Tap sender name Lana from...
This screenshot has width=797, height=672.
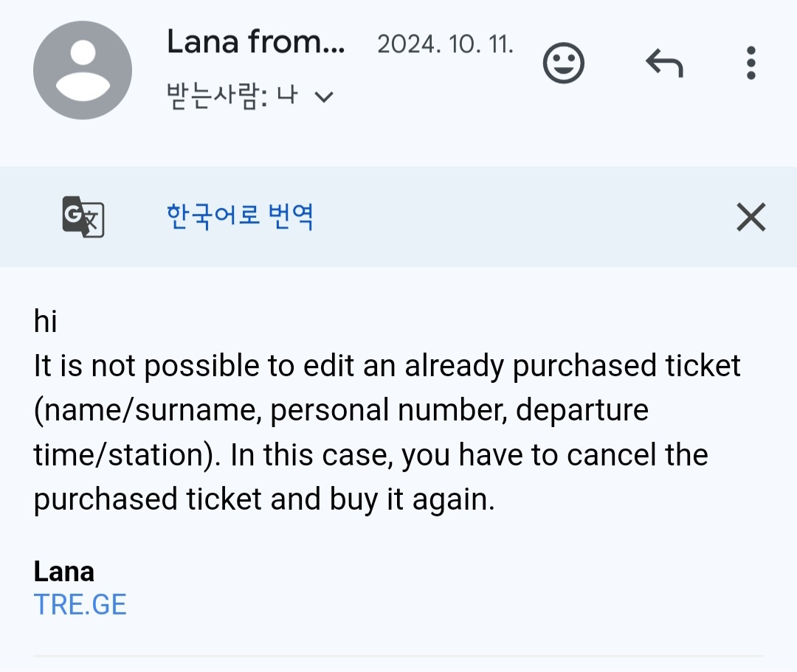pyautogui.click(x=256, y=42)
